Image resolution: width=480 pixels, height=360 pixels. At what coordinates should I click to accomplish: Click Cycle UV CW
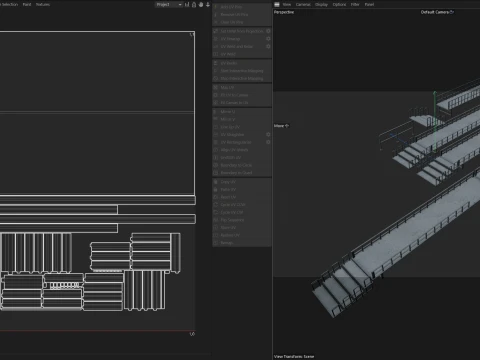[242, 212]
